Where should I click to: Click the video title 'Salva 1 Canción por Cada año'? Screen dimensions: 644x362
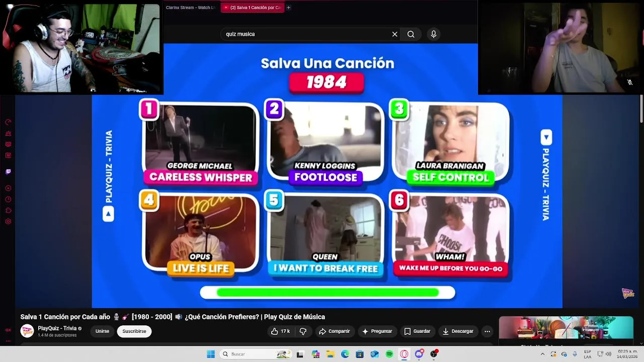(x=65, y=317)
